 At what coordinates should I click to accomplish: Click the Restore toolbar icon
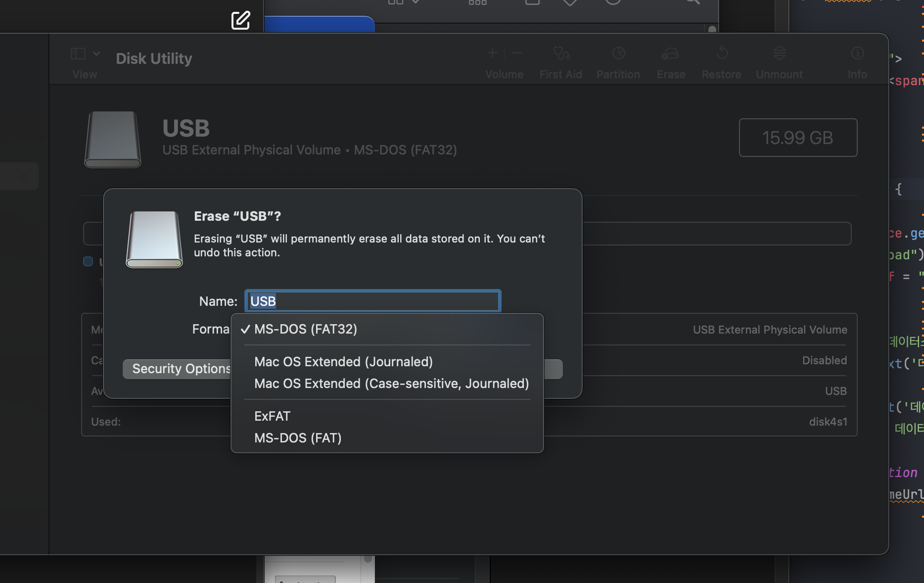click(x=722, y=53)
